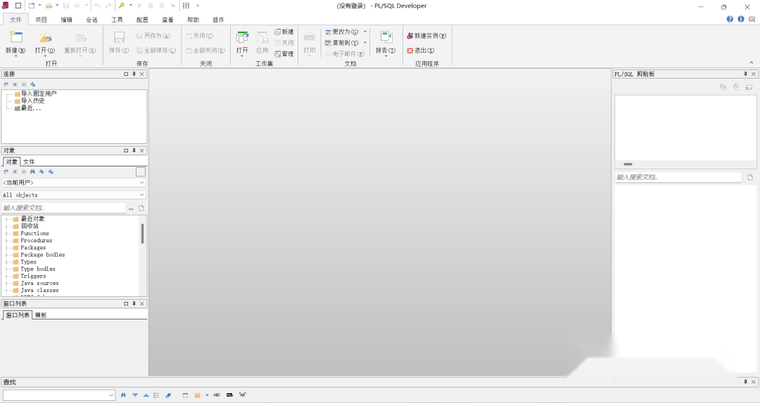Viewport: 760px width, 403px height.
Task: Toggle regular expression option in 查找 bar
Action: 242,395
